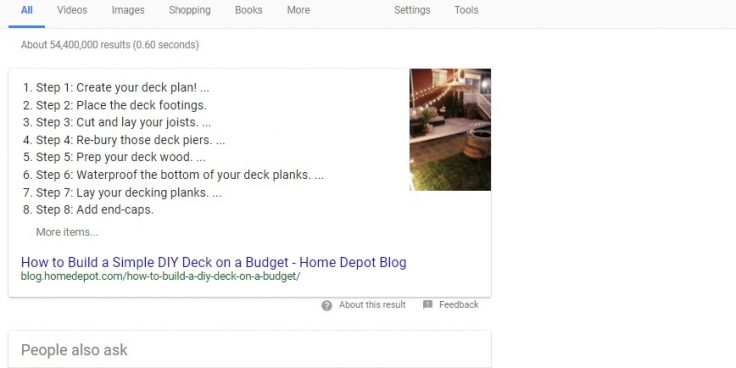Switch to the Images tab

click(128, 10)
